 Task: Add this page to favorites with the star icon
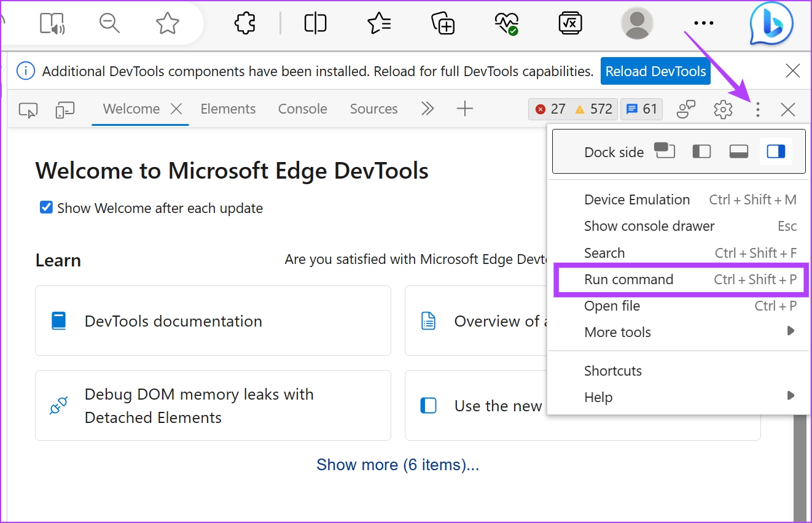tap(167, 23)
